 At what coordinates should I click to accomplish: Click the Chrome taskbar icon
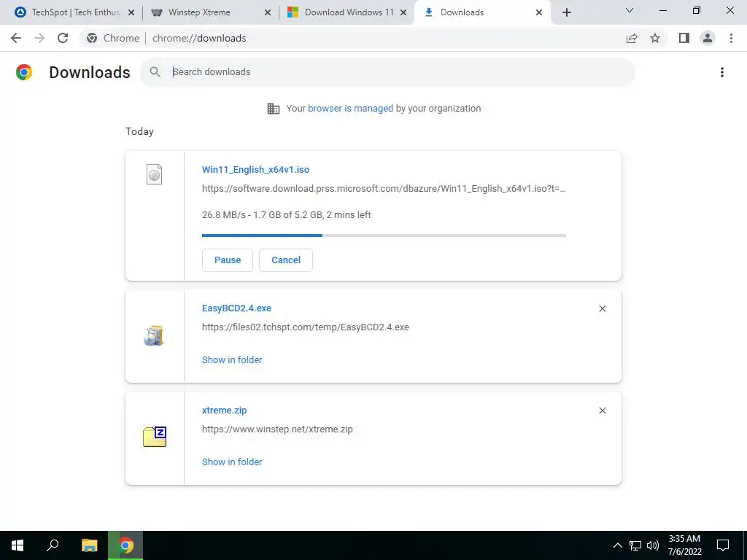coord(125,545)
